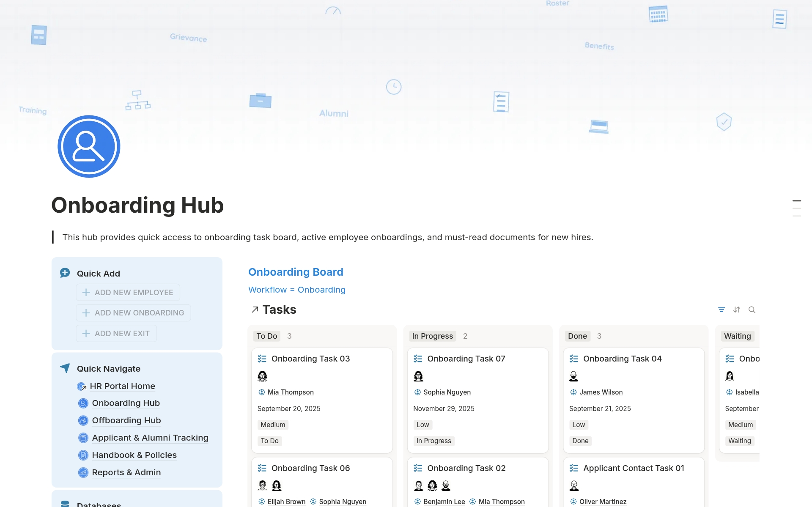The width and height of the screenshot is (812, 507).
Task: Select the Waiting column header
Action: coord(738,336)
